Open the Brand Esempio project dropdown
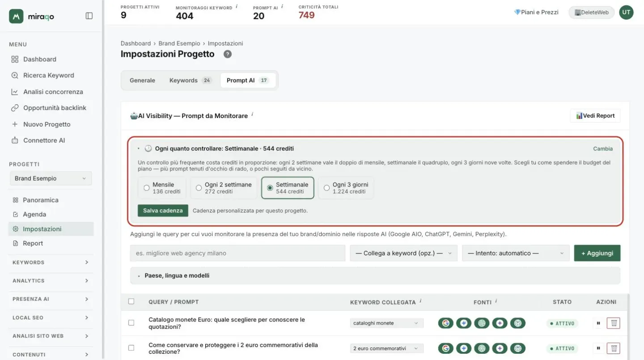The height and width of the screenshot is (360, 644). pyautogui.click(x=51, y=178)
